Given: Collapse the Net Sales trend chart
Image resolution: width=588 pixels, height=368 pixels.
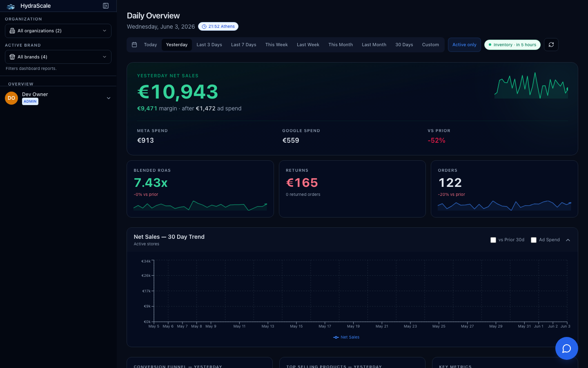Looking at the screenshot, I should [568, 240].
